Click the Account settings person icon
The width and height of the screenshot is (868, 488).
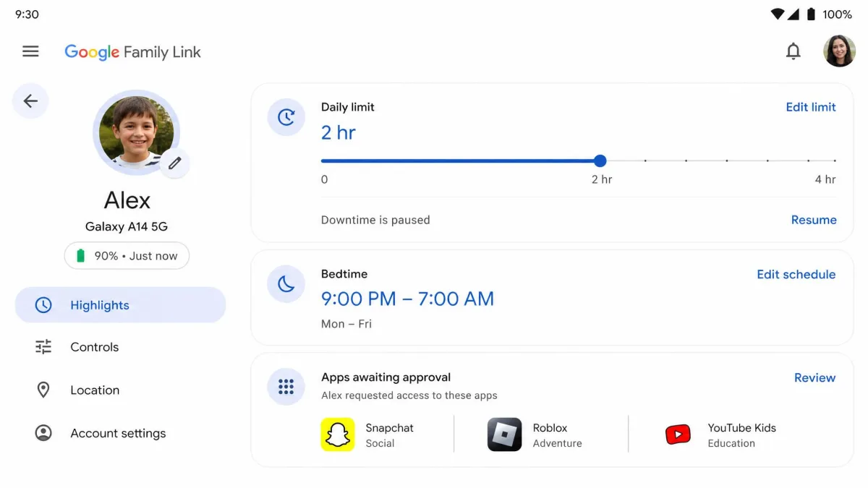(43, 433)
